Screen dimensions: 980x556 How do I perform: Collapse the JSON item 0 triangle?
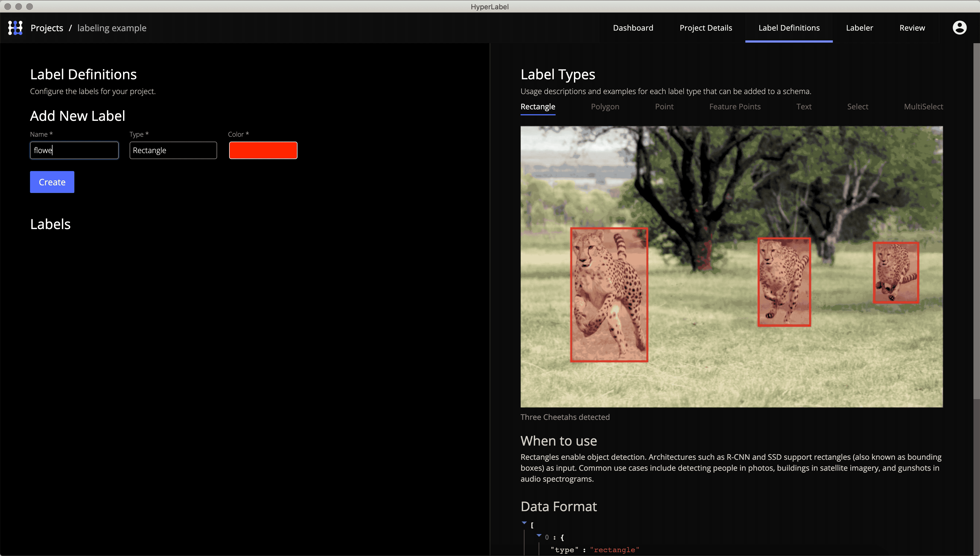pyautogui.click(x=539, y=535)
